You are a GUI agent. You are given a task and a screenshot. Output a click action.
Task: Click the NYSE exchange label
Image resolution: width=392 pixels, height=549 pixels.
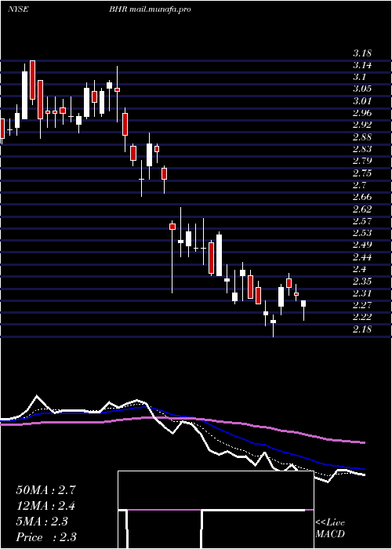point(18,9)
